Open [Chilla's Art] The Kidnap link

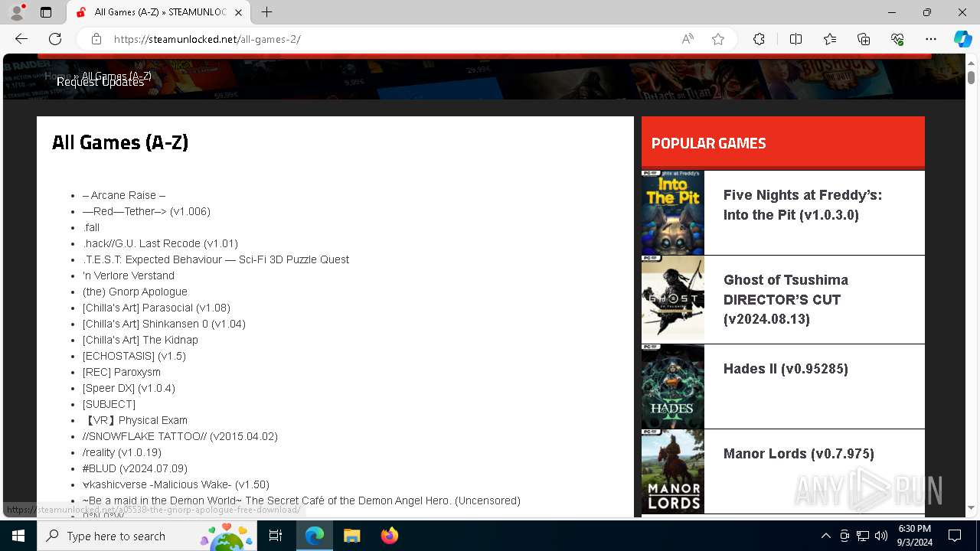(x=140, y=340)
